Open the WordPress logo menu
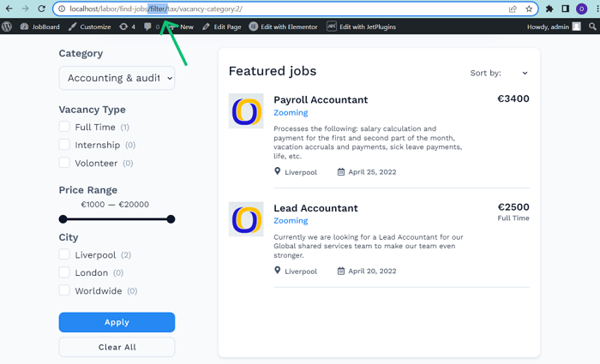 point(8,27)
